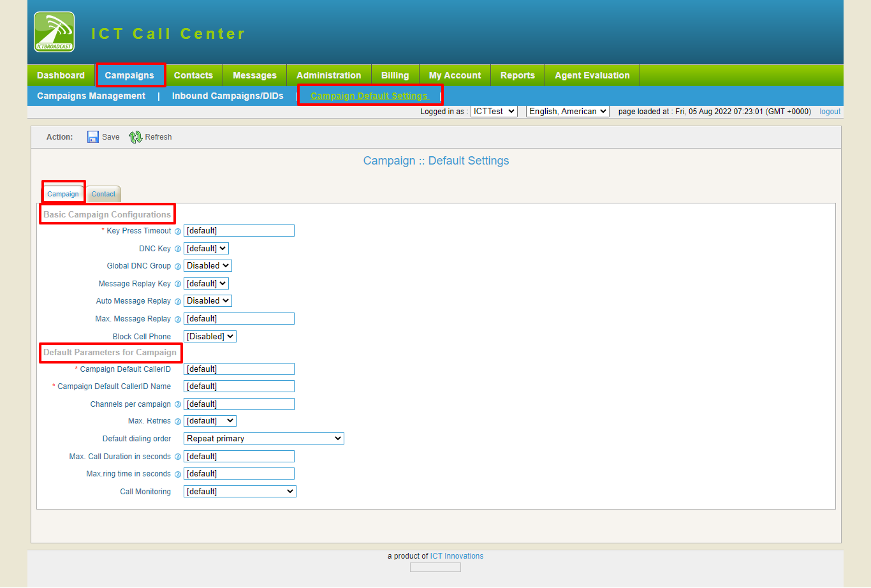Switch to the Contact tab
871x588 pixels.
103,194
